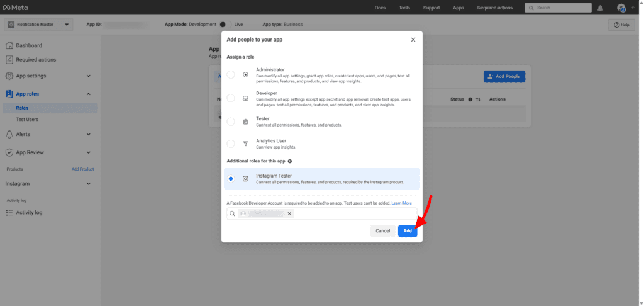The width and height of the screenshot is (644, 306).
Task: Click the Dashboard home icon
Action: click(9, 45)
